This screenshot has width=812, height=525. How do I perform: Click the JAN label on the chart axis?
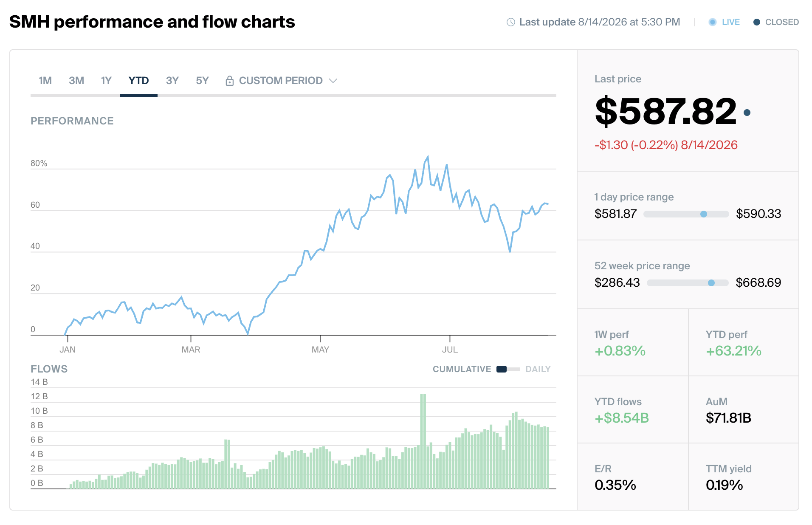coord(68,350)
